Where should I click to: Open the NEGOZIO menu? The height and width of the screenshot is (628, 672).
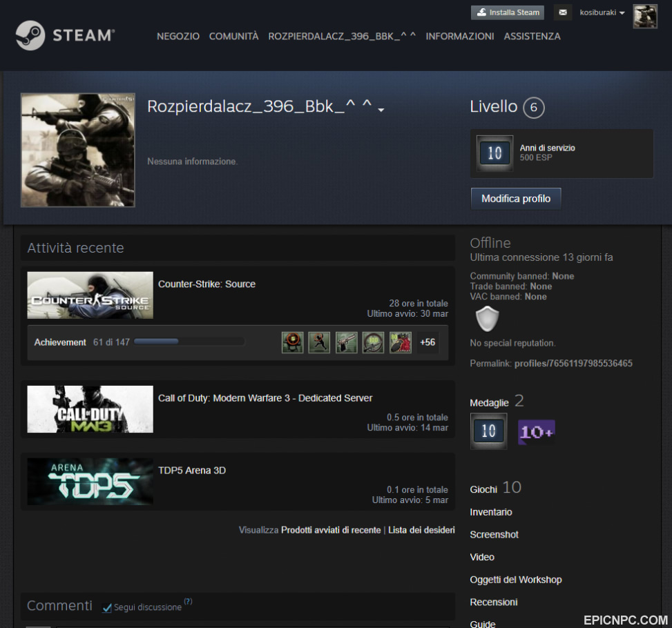click(x=178, y=37)
